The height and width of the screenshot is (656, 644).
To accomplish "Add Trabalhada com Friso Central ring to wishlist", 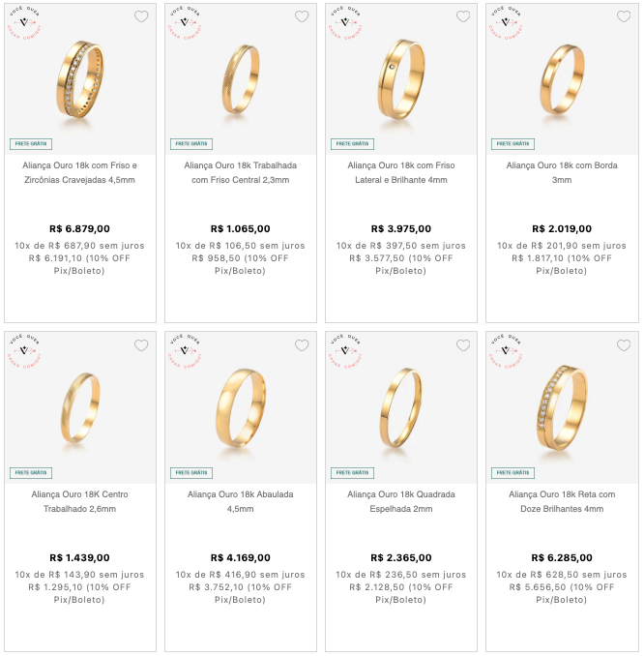I will 302,16.
